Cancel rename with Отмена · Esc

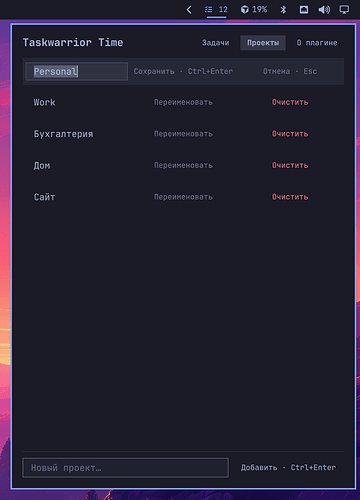click(290, 71)
